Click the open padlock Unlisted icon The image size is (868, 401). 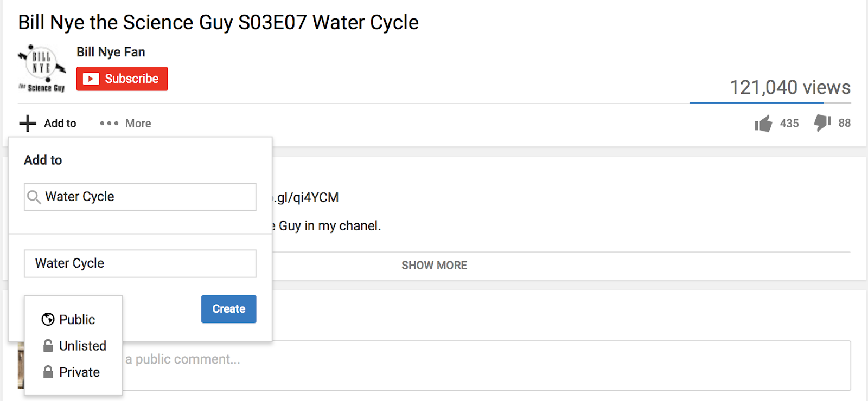pyautogui.click(x=48, y=346)
